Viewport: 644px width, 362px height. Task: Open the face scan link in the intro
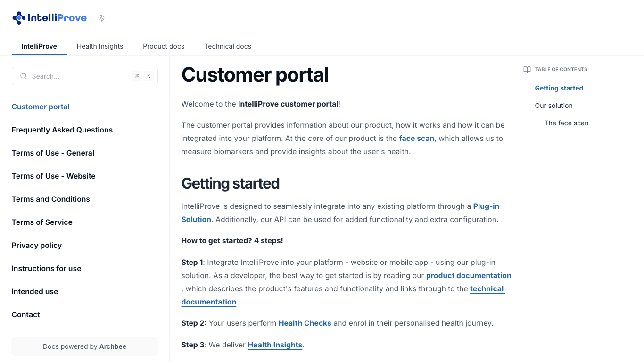pyautogui.click(x=416, y=138)
